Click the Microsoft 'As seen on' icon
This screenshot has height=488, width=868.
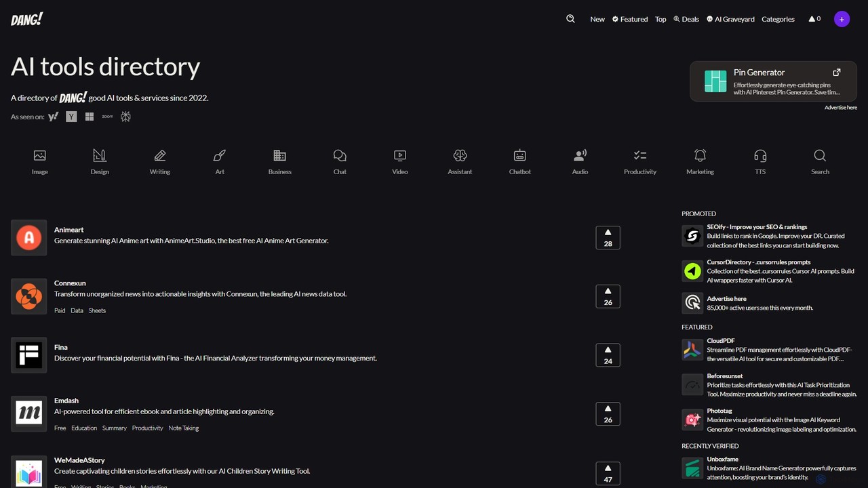90,117
